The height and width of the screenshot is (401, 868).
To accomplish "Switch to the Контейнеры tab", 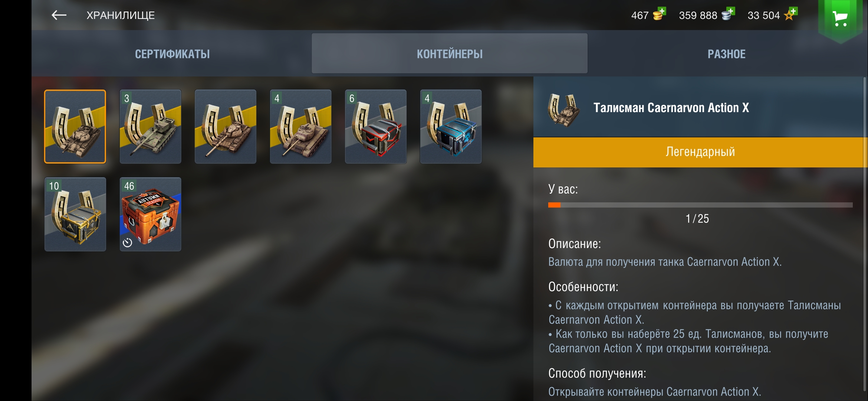I will point(450,53).
